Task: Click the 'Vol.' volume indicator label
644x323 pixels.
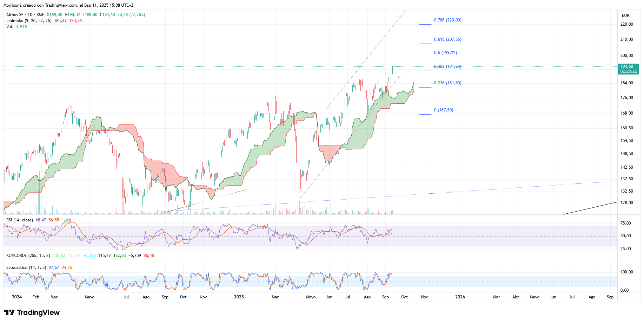Action: coord(9,27)
